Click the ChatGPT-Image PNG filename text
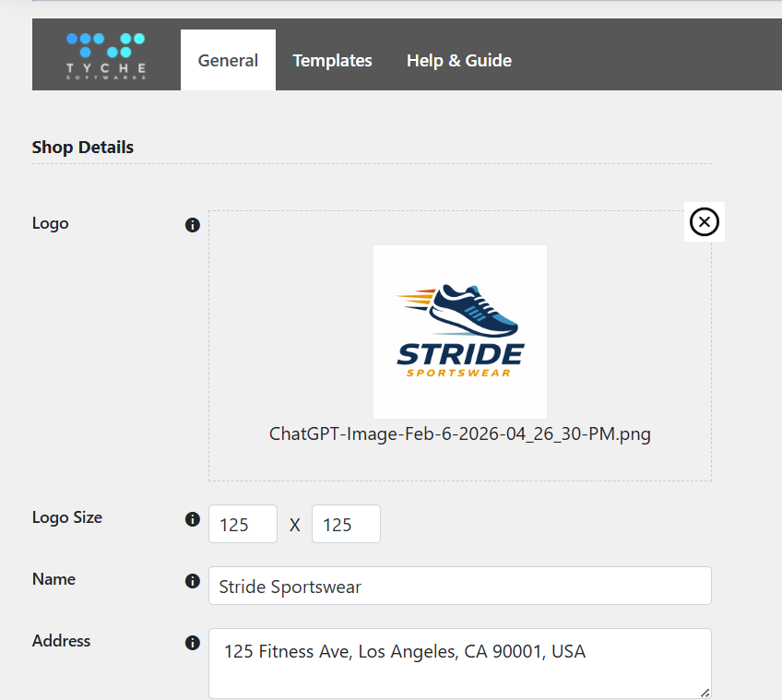The height and width of the screenshot is (700, 782). [459, 434]
